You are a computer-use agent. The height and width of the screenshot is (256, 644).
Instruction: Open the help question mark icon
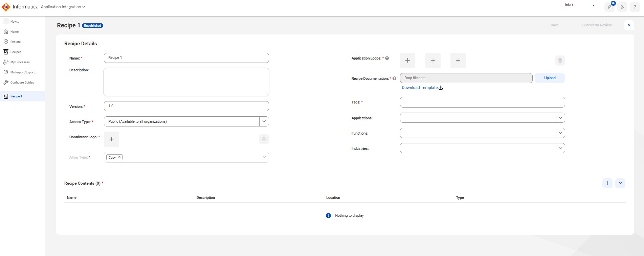click(x=635, y=7)
